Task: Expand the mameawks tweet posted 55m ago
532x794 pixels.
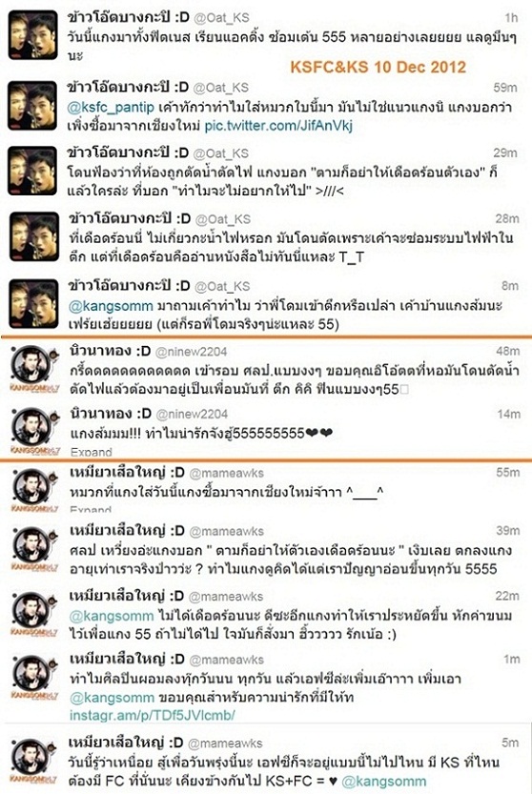Action: [x=91, y=509]
